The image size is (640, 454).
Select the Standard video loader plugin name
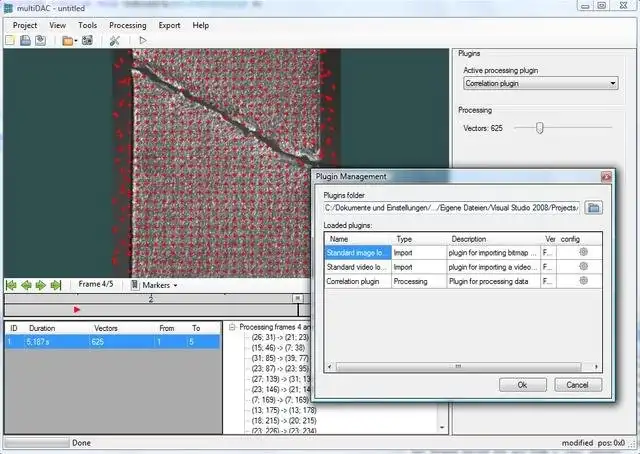pos(356,267)
